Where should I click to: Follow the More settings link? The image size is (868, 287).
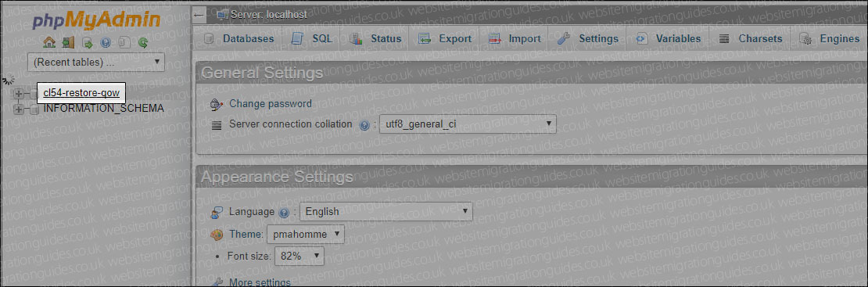260,282
